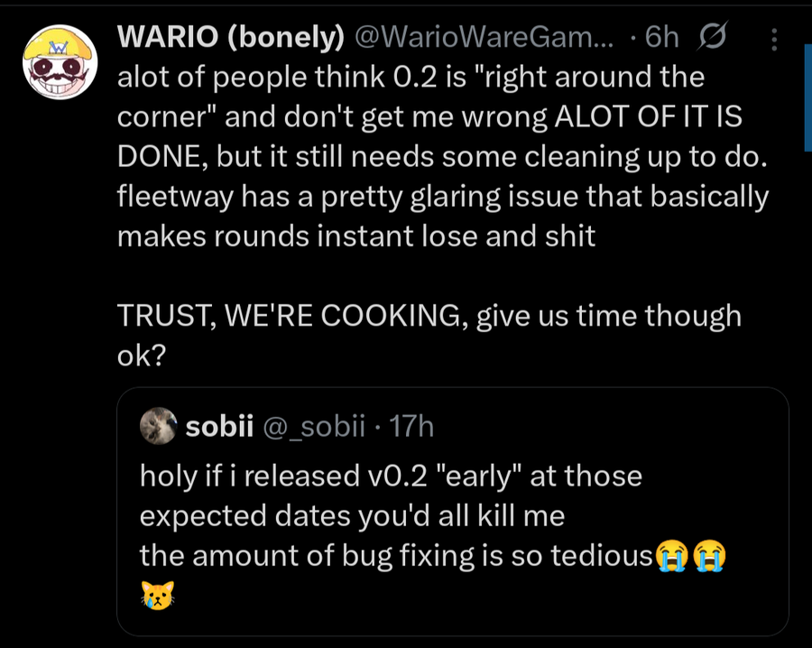Click the "TRUST, WE'RE COOKING" paragraph
This screenshot has width=812, height=648.
tap(429, 317)
